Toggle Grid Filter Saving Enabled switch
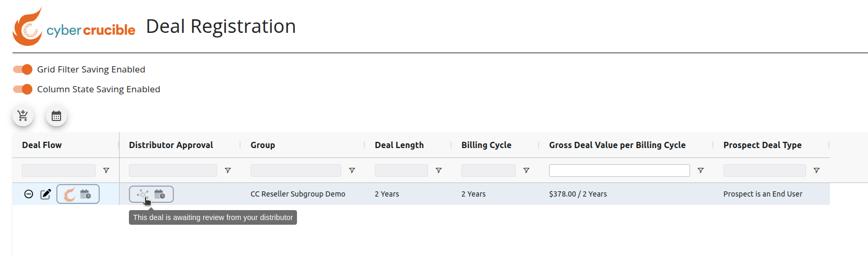 [x=23, y=69]
